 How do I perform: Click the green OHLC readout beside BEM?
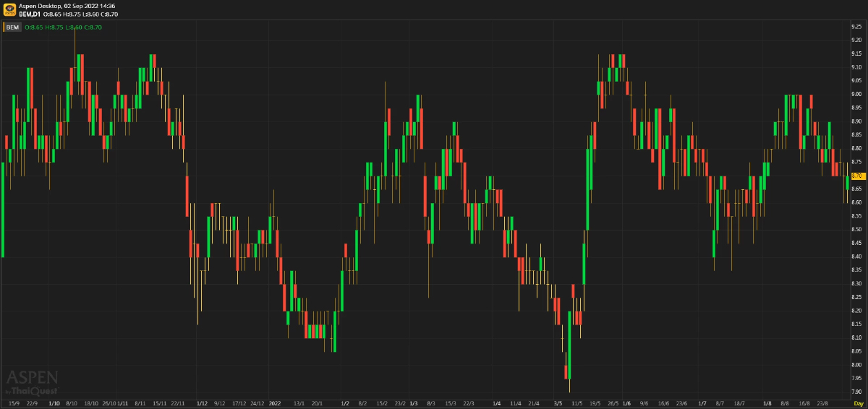[64, 27]
